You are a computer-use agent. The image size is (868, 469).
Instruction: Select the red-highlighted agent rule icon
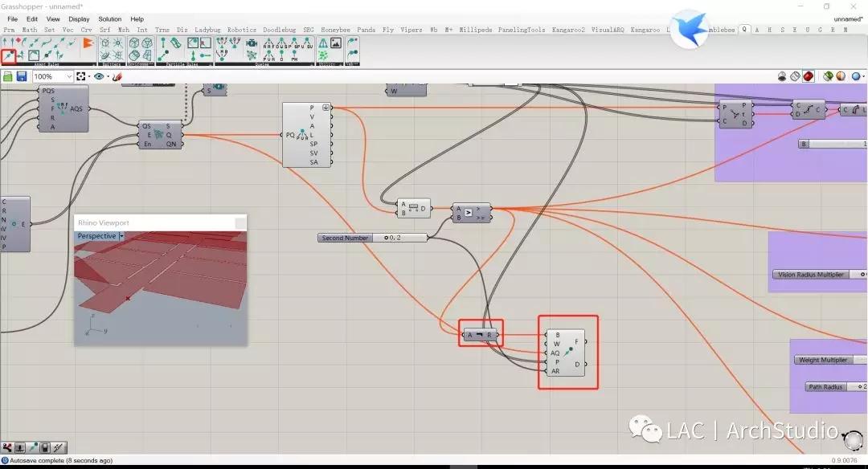(x=8, y=55)
